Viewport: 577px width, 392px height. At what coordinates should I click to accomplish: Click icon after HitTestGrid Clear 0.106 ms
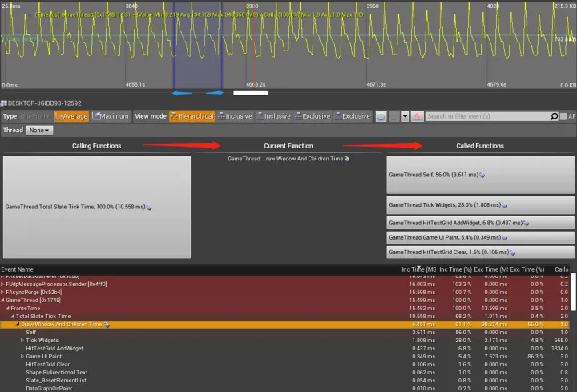click(x=513, y=253)
